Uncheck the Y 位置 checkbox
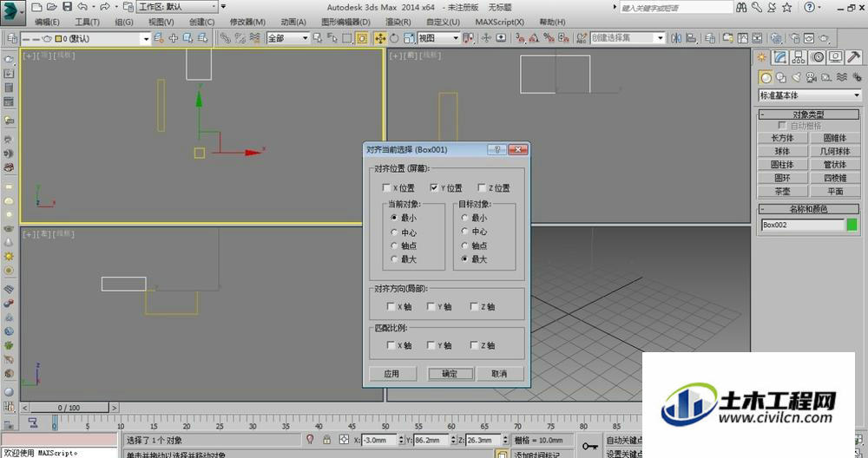 [x=434, y=188]
